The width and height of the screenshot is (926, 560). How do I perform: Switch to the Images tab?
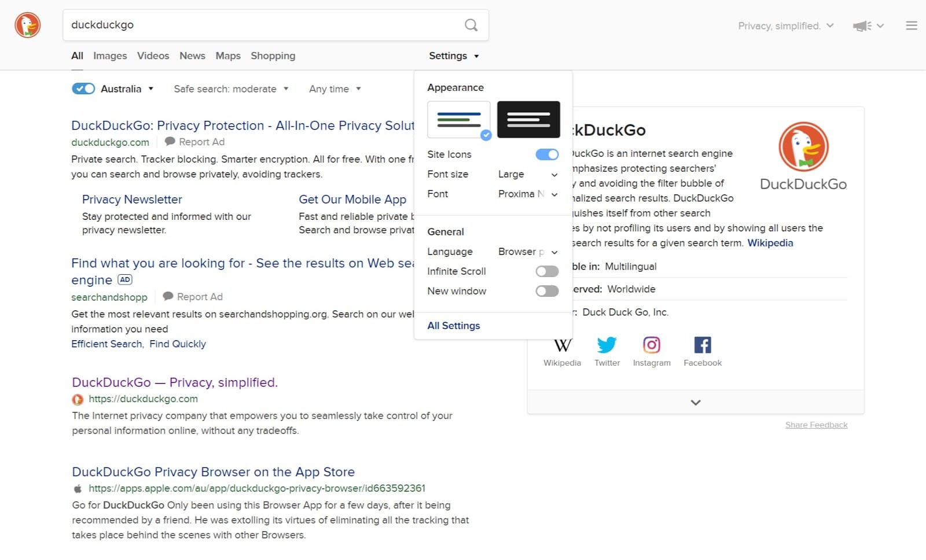coord(109,56)
